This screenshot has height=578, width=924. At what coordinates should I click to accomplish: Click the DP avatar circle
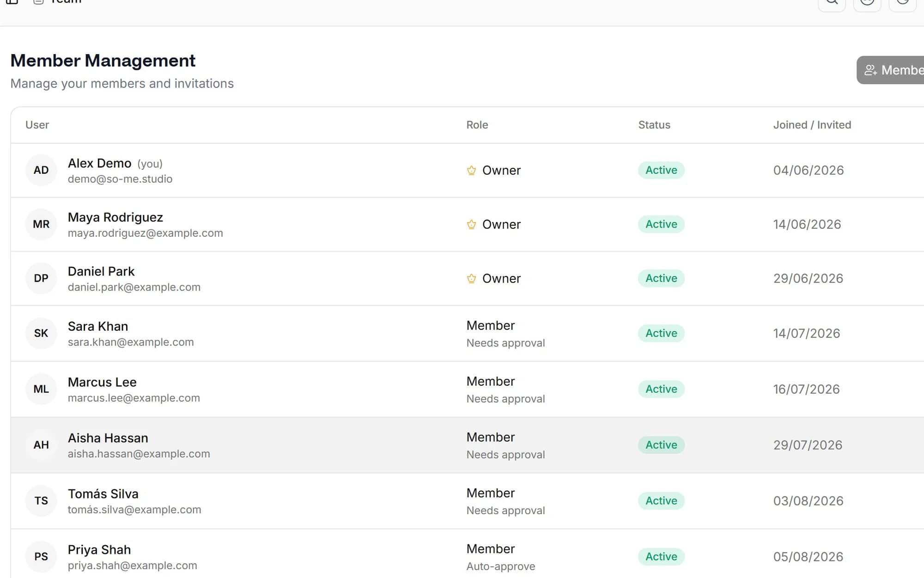pos(41,278)
